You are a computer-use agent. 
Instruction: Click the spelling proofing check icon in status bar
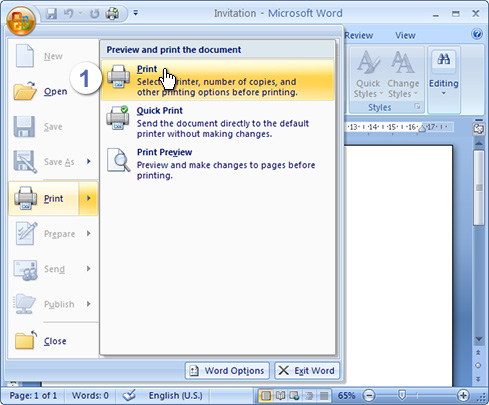tap(129, 395)
